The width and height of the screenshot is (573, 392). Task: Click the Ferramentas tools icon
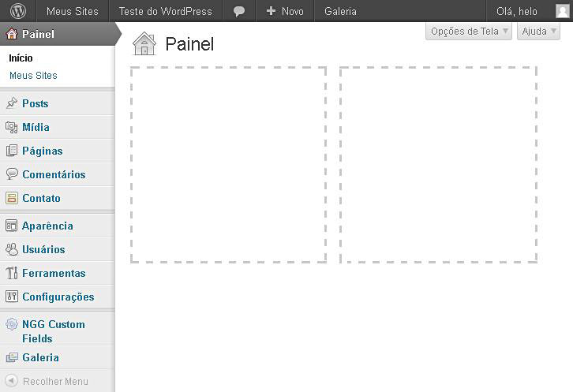click(x=12, y=273)
